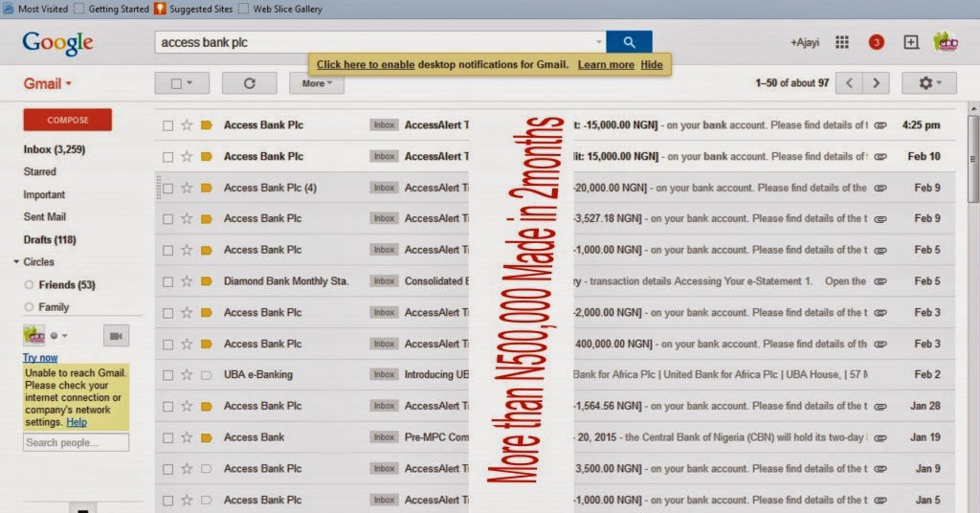Viewport: 980px width, 513px height.
Task: Open Drafts (118) folder
Action: point(50,239)
